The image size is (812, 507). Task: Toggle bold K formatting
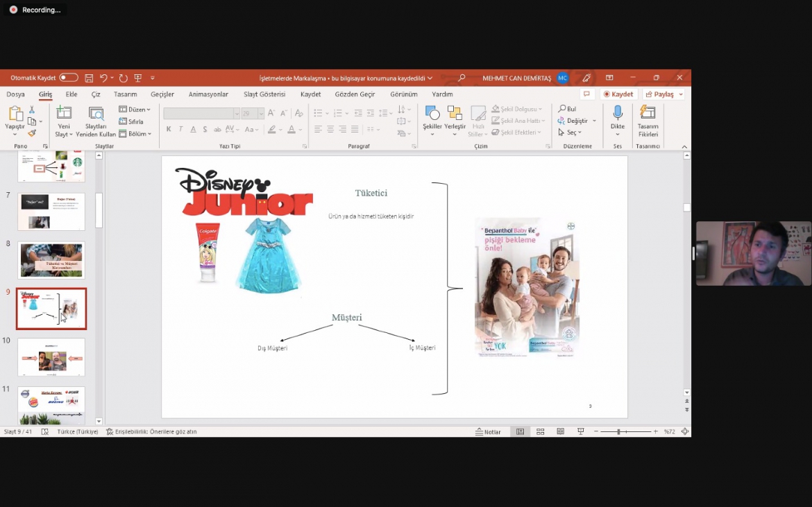pyautogui.click(x=169, y=129)
